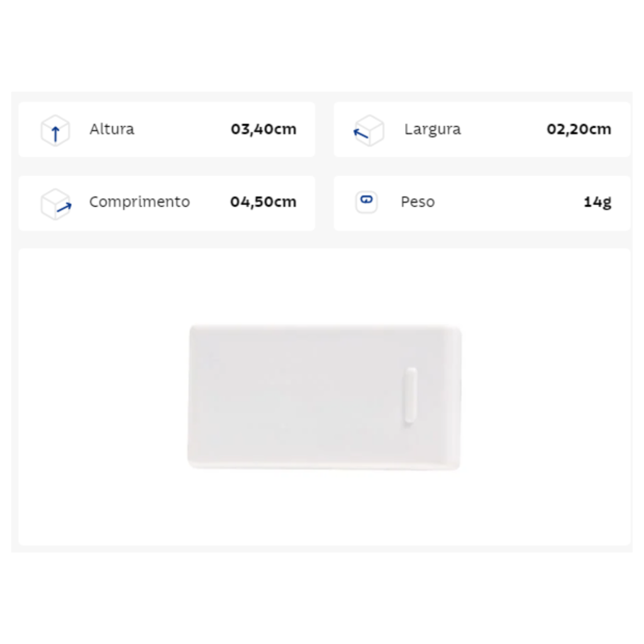Click the rocker indicator on the switch image
Image resolution: width=644 pixels, height=644 pixels.
coord(410,395)
